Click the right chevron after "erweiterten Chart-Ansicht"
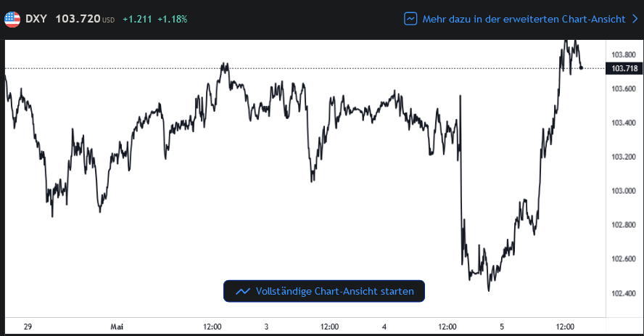The image size is (644, 336). click(635, 19)
